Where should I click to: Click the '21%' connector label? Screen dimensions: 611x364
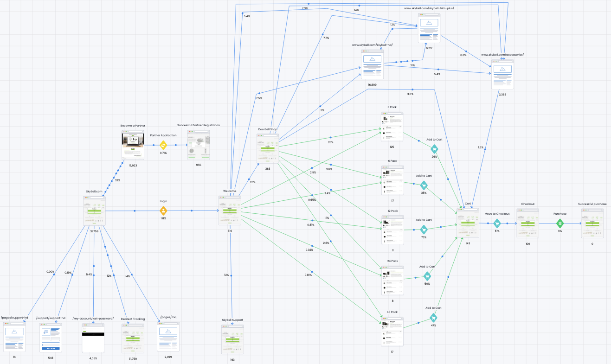tap(412, 65)
